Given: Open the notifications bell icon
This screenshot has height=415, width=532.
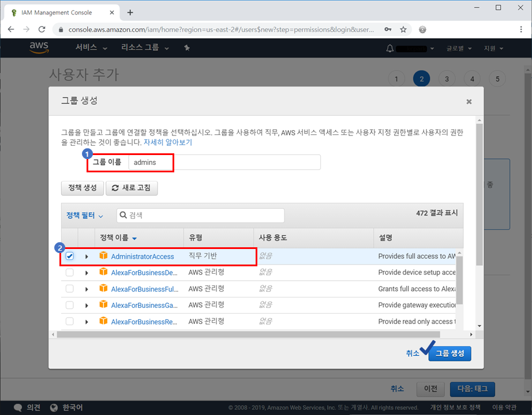Looking at the screenshot, I should [390, 48].
